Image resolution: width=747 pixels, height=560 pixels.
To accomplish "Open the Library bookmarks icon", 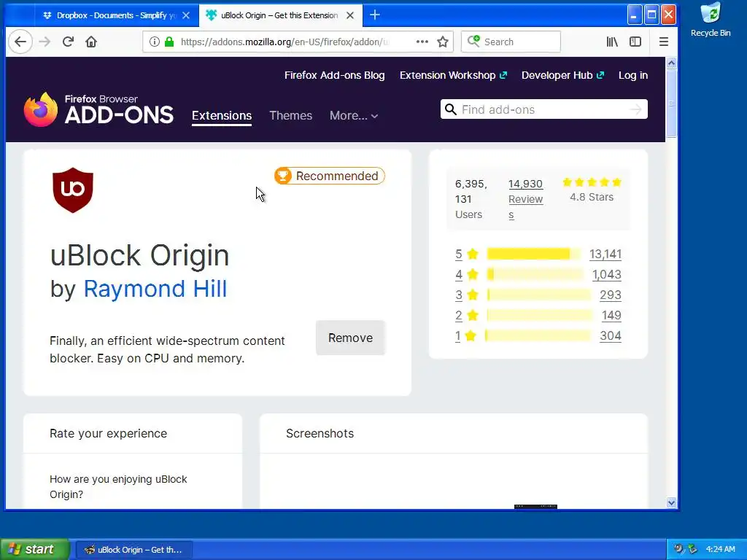I will point(612,42).
